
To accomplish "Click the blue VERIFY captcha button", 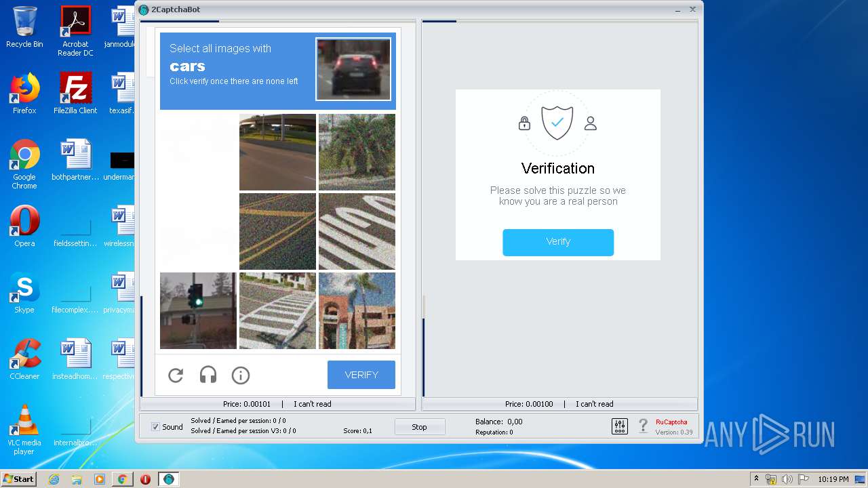I will (361, 375).
